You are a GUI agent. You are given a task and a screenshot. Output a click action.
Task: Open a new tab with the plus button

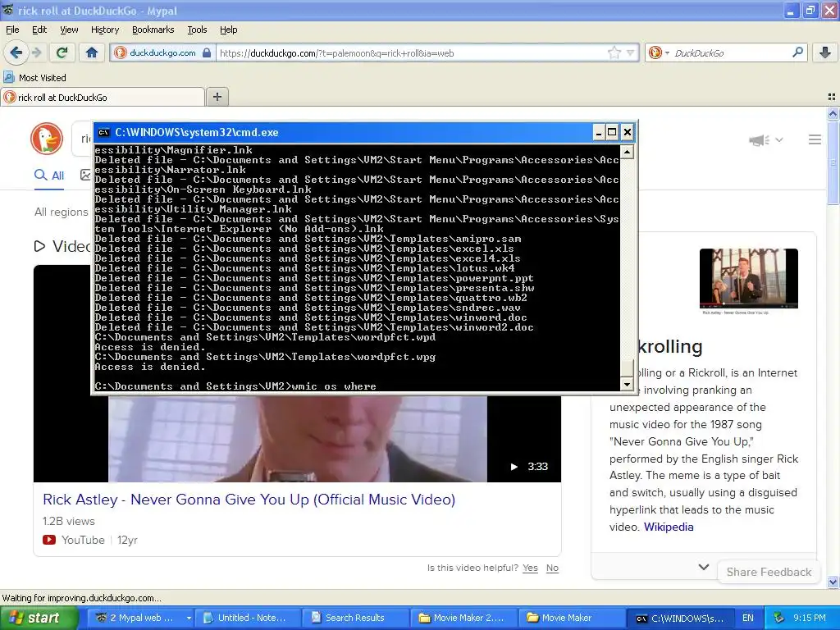click(x=217, y=97)
